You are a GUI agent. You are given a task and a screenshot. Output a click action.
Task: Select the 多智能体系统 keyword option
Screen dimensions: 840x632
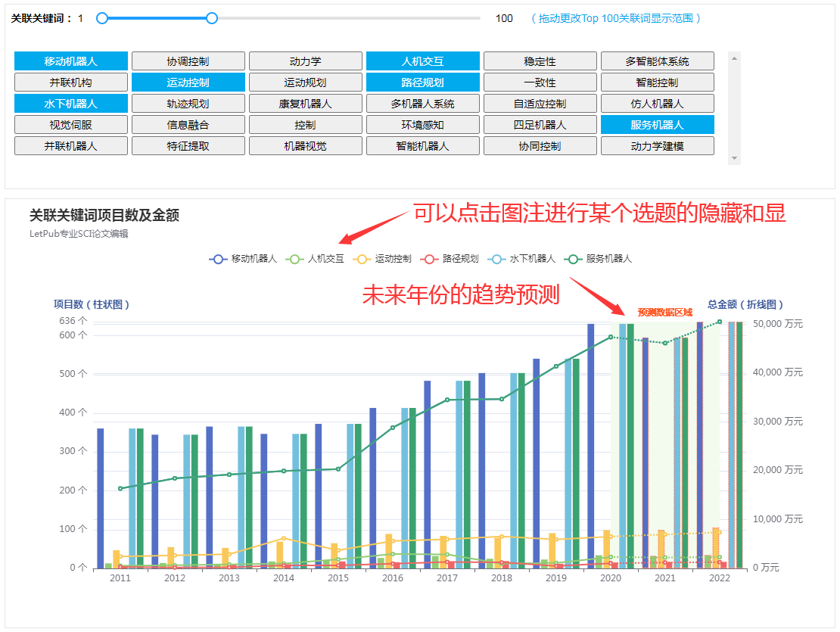tap(657, 61)
